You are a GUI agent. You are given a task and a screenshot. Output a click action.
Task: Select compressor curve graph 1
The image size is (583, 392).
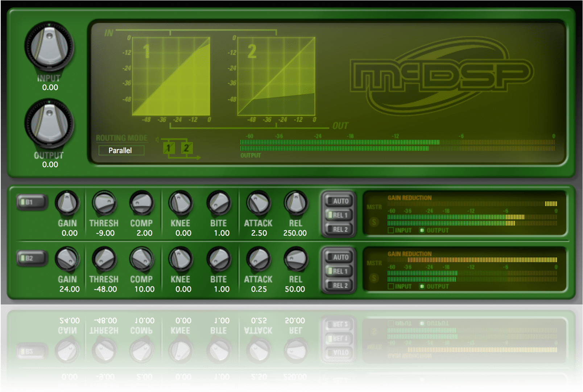click(171, 76)
